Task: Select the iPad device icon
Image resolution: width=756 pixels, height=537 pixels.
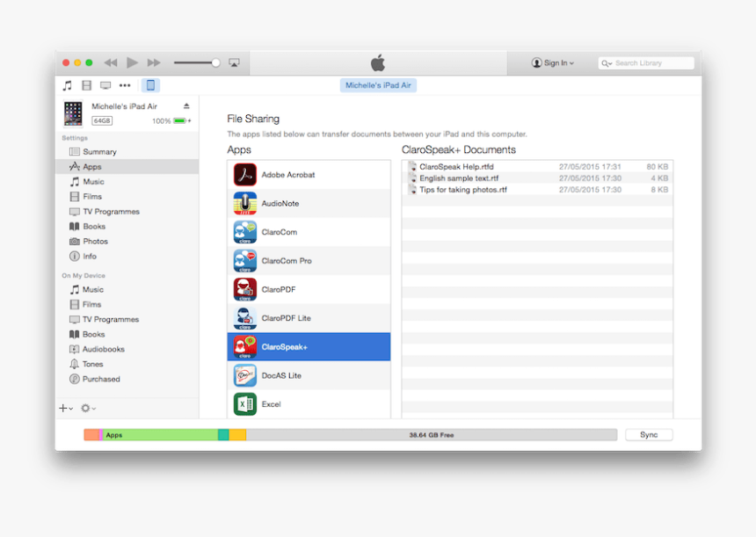Action: click(150, 85)
